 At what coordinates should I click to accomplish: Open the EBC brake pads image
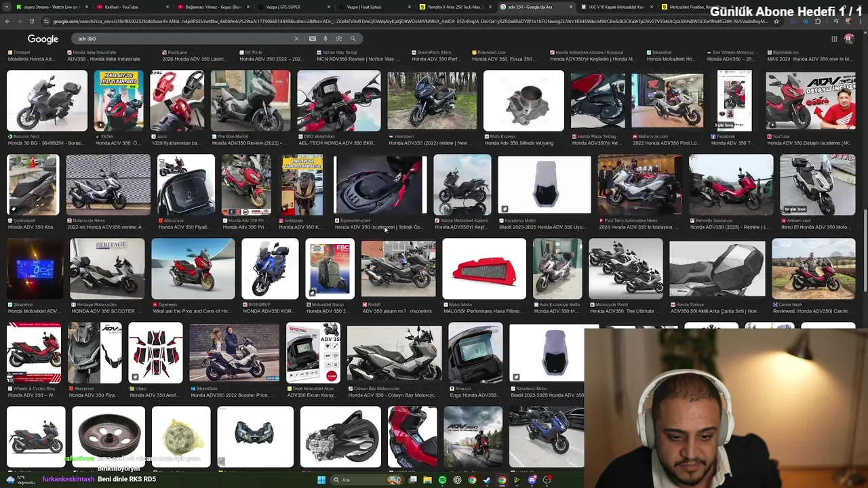pyautogui.click(x=330, y=268)
